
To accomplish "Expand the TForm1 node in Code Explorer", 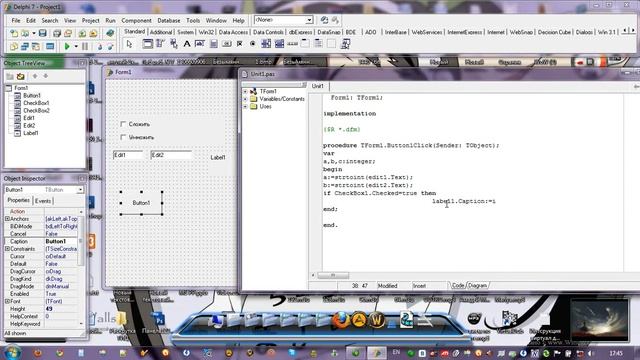I will [x=245, y=91].
